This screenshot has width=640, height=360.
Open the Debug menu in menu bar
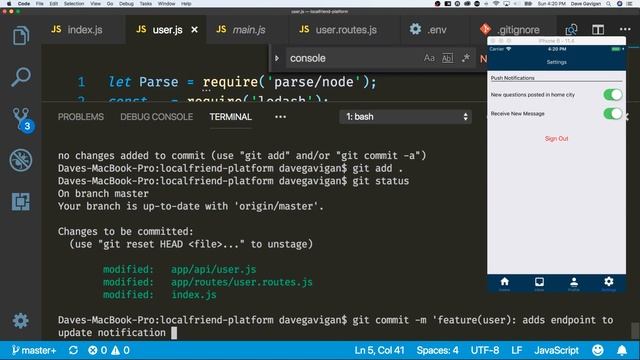click(x=126, y=4)
